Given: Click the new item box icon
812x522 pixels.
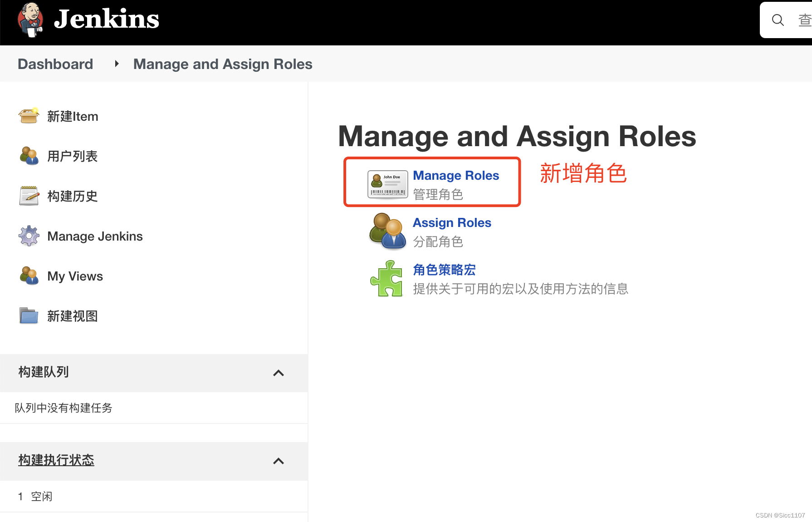Looking at the screenshot, I should point(29,116).
